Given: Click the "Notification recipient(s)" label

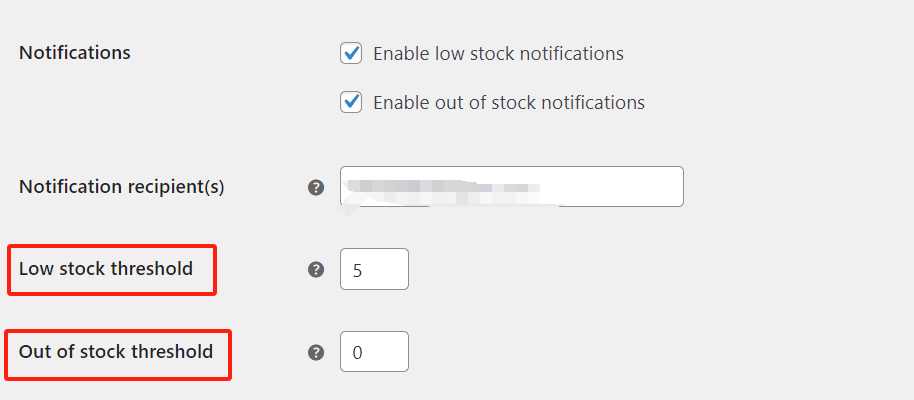Looking at the screenshot, I should pos(121,187).
